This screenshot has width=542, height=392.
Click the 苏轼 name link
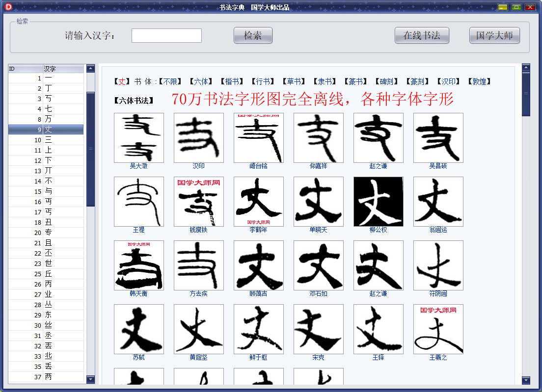click(138, 358)
